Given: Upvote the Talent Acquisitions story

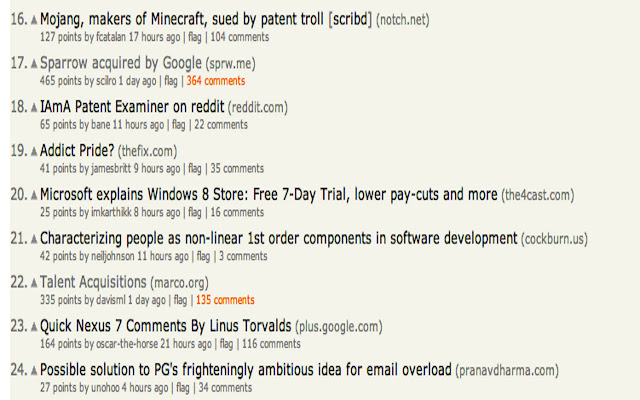Looking at the screenshot, I should click(34, 283).
